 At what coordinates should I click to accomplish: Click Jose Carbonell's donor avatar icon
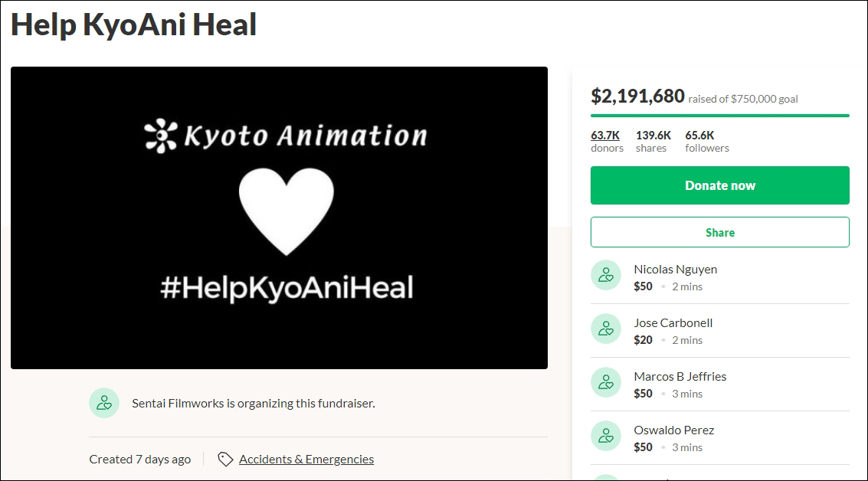606,329
